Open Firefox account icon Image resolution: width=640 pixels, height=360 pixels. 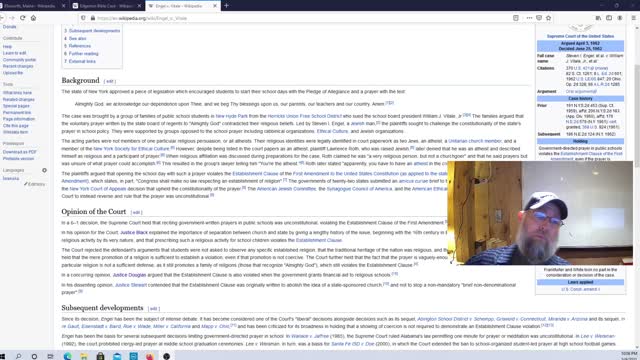[620, 18]
